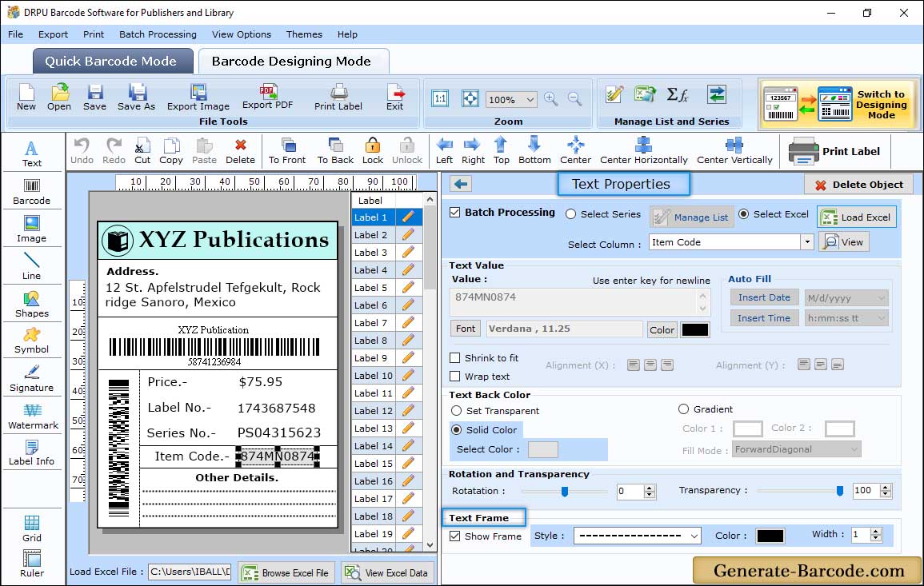This screenshot has height=586, width=924.
Task: Choose Gradient back color option
Action: click(683, 409)
